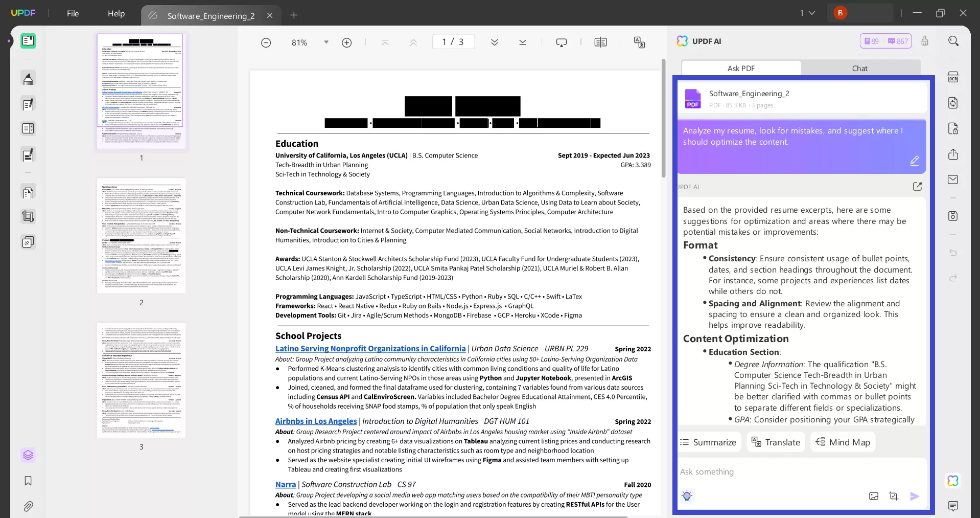Image resolution: width=980 pixels, height=518 pixels.
Task: Run OCR text recognition icon
Action: coord(953,77)
